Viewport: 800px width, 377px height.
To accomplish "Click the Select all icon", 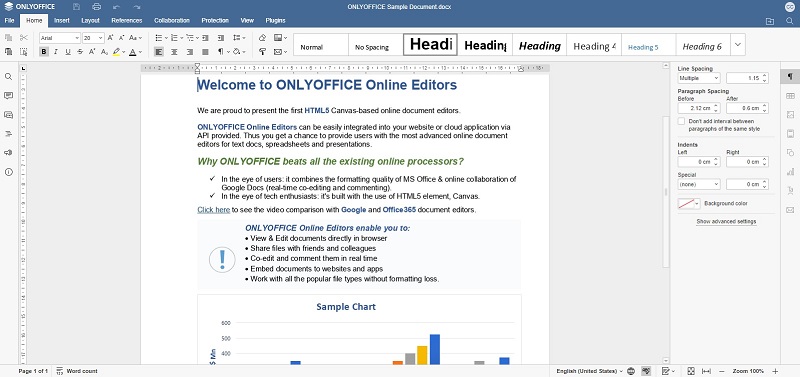I will [23, 52].
